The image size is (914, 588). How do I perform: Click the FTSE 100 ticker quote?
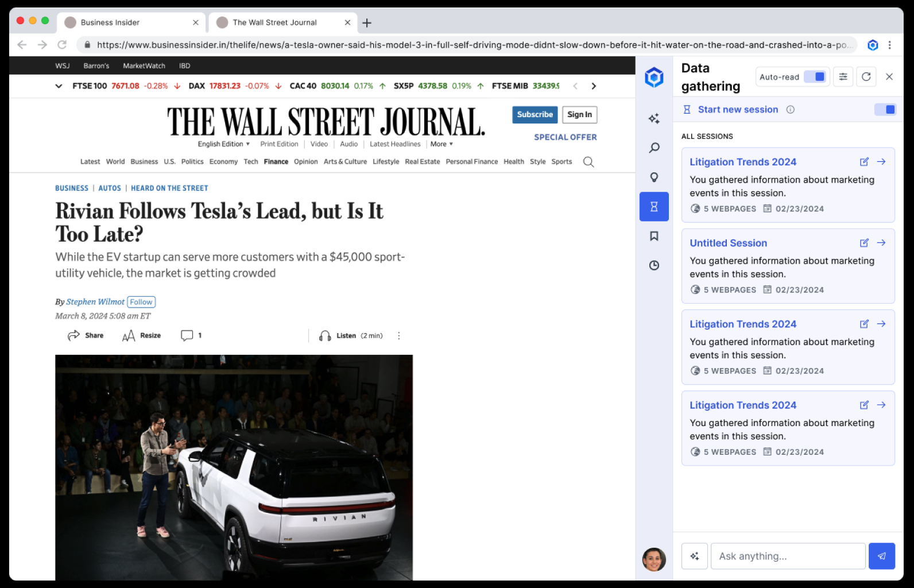[126, 86]
